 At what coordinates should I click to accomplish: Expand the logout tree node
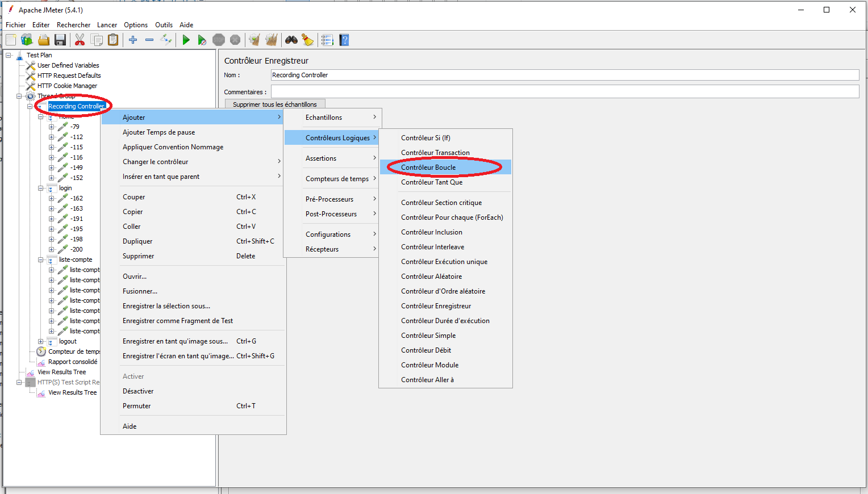click(x=41, y=341)
